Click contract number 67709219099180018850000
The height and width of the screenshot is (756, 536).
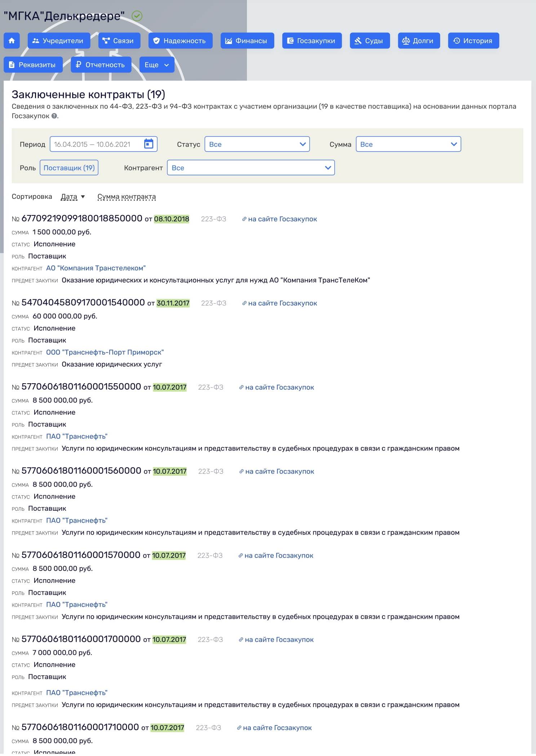(x=82, y=218)
